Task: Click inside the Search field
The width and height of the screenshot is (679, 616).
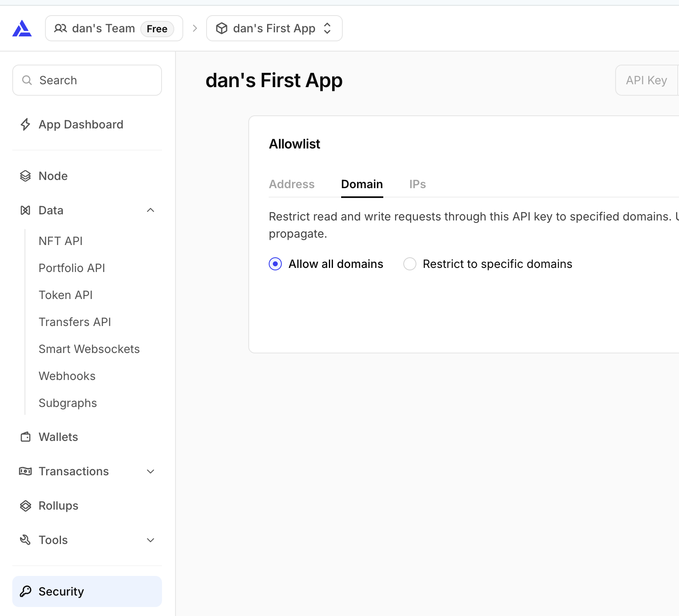Action: tap(87, 80)
